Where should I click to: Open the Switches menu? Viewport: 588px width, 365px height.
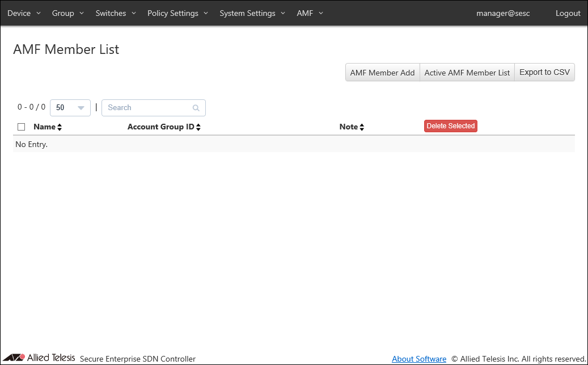(116, 13)
